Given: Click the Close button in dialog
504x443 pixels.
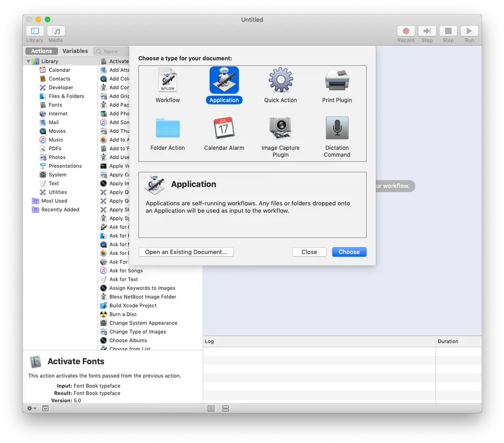Looking at the screenshot, I should (309, 252).
